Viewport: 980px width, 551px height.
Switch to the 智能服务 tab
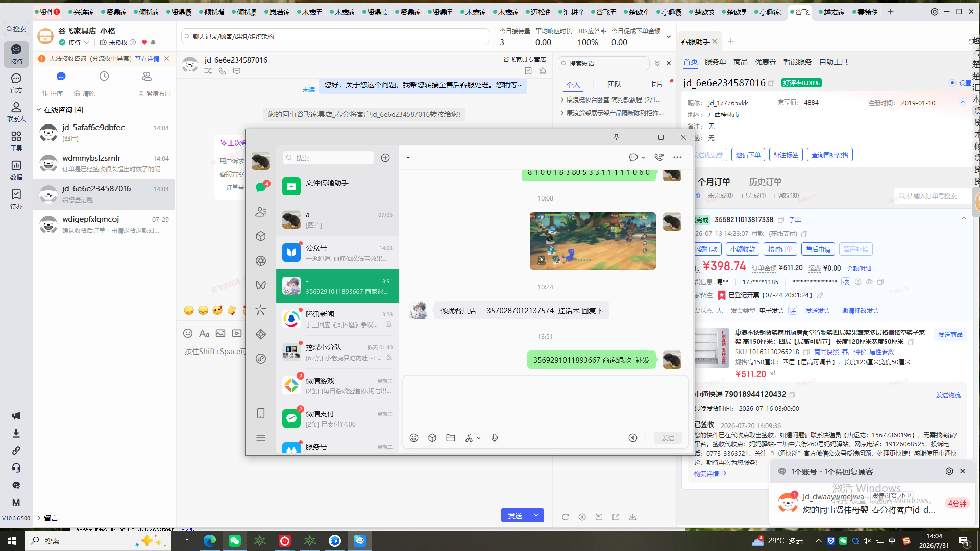[x=797, y=62]
